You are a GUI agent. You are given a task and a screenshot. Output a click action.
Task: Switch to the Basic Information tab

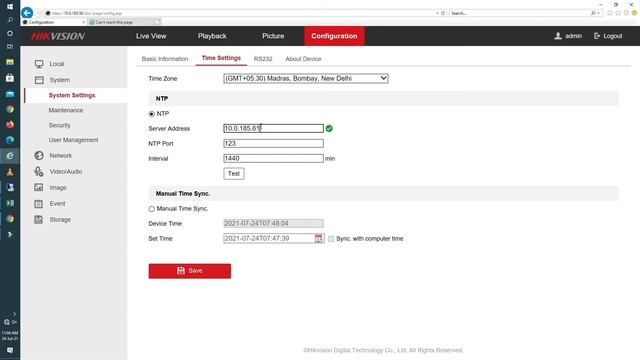pyautogui.click(x=165, y=59)
